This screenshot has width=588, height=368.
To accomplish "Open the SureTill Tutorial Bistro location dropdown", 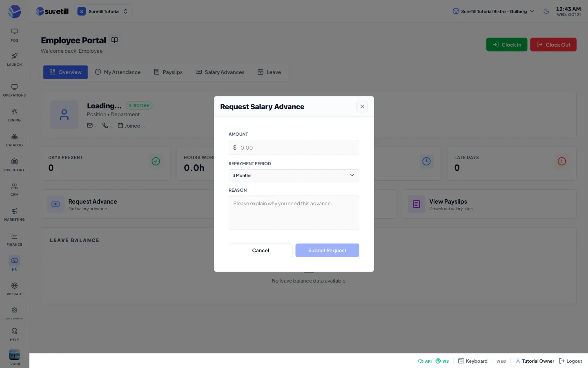I will 493,11.
